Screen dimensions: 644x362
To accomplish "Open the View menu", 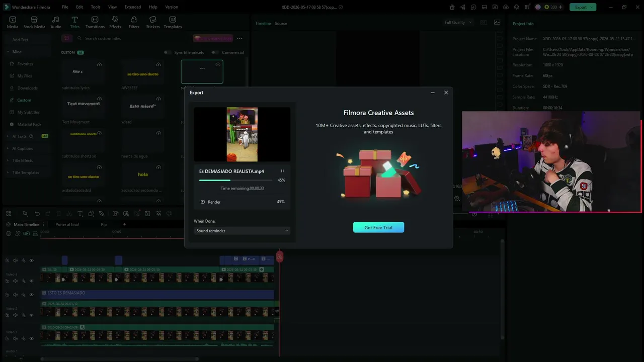I will tap(112, 7).
